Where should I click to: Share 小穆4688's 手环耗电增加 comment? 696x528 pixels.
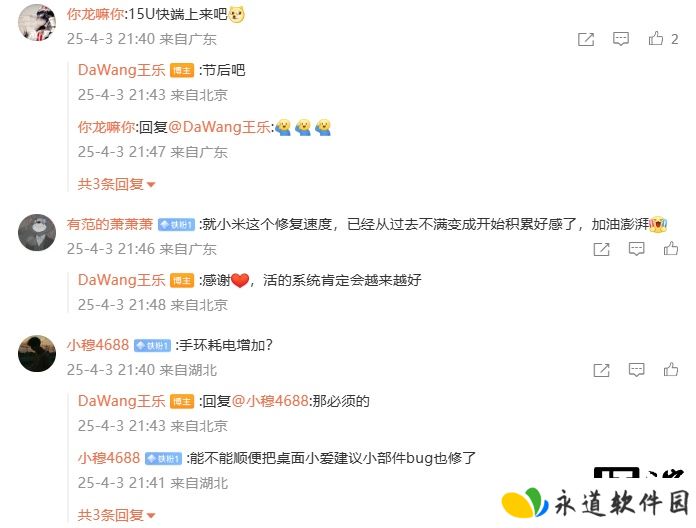click(601, 370)
